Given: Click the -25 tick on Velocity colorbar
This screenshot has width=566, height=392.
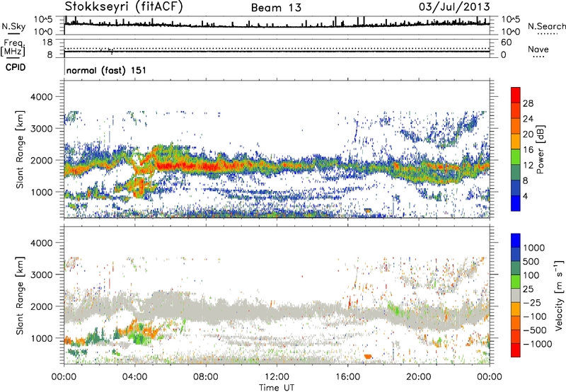Looking at the screenshot, I should [532, 303].
